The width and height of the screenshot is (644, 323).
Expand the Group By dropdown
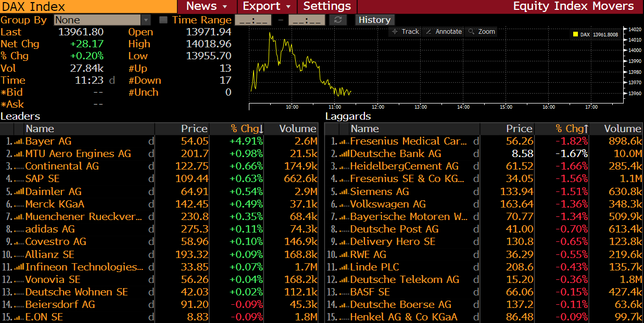(x=146, y=20)
